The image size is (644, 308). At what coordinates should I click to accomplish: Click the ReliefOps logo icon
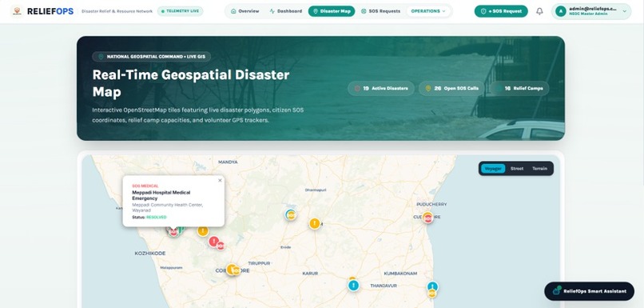click(17, 11)
